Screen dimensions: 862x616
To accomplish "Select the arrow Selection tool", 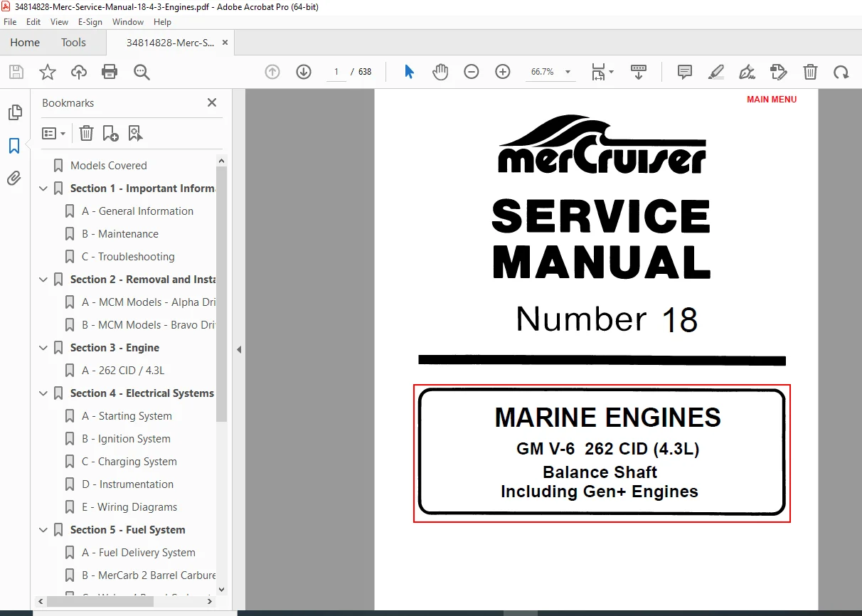I will (409, 72).
